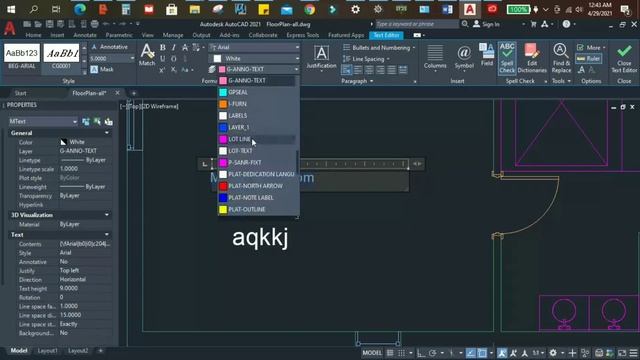The image size is (640, 360).
Task: Toggle background Mask
Action: pos(102,69)
